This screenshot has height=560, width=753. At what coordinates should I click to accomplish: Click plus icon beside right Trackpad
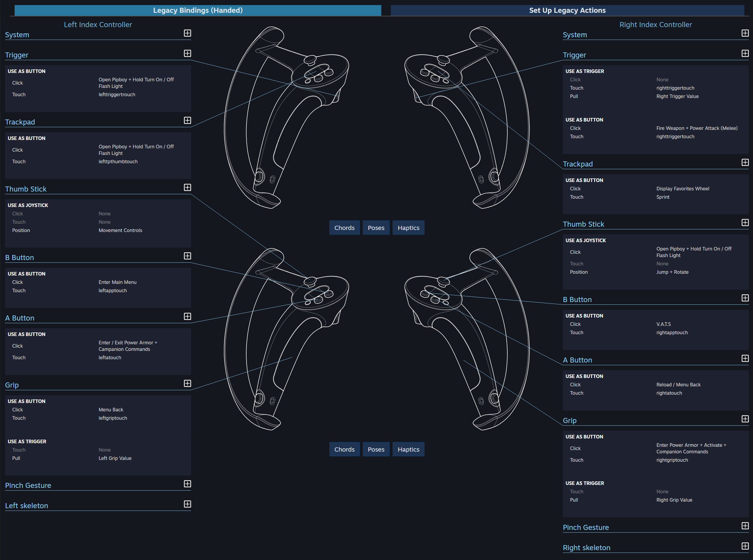pyautogui.click(x=745, y=162)
